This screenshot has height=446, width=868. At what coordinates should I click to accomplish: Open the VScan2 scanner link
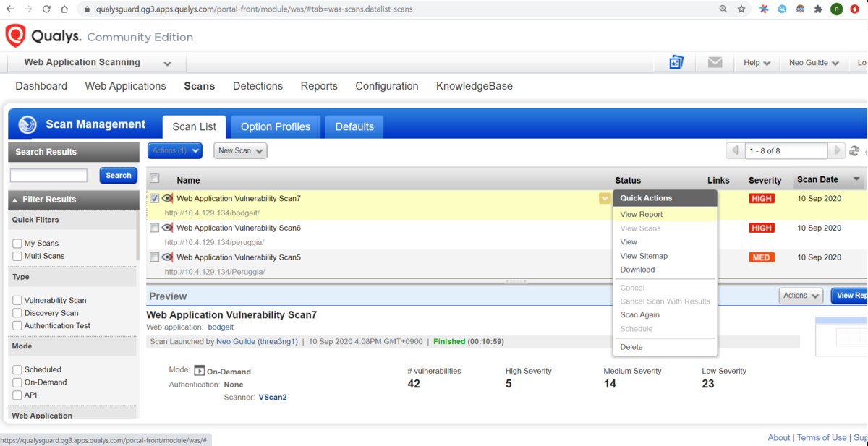[x=273, y=397]
